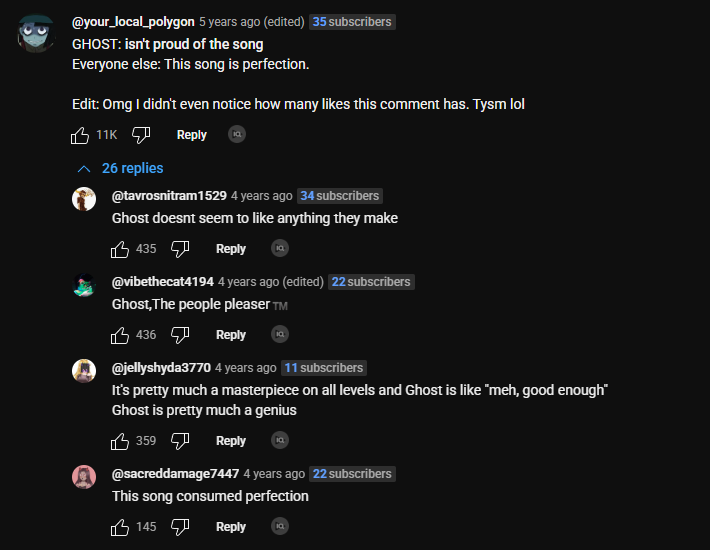Click the "11 subscribers" badge for @jellyshyda3770
710x550 pixels.
coord(323,368)
